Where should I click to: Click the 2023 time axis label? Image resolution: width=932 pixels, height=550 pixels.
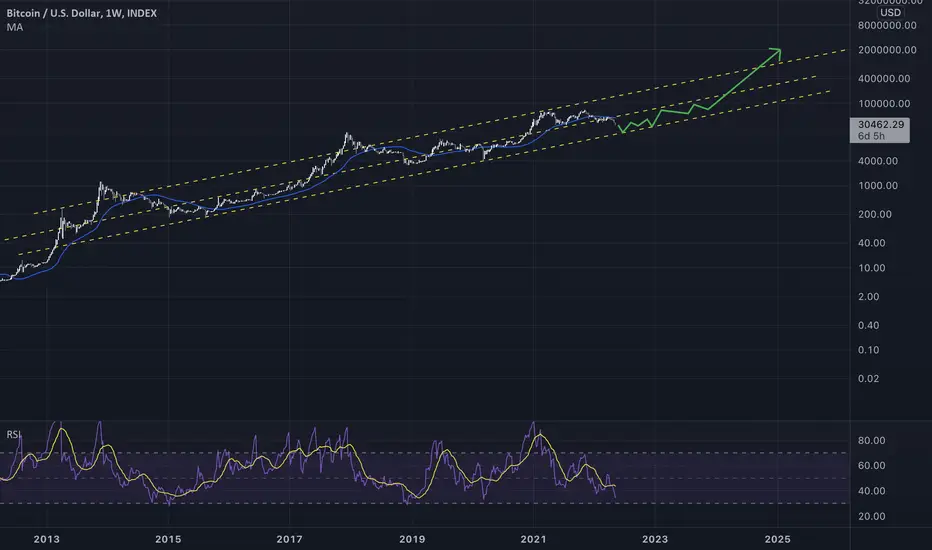[x=655, y=539]
